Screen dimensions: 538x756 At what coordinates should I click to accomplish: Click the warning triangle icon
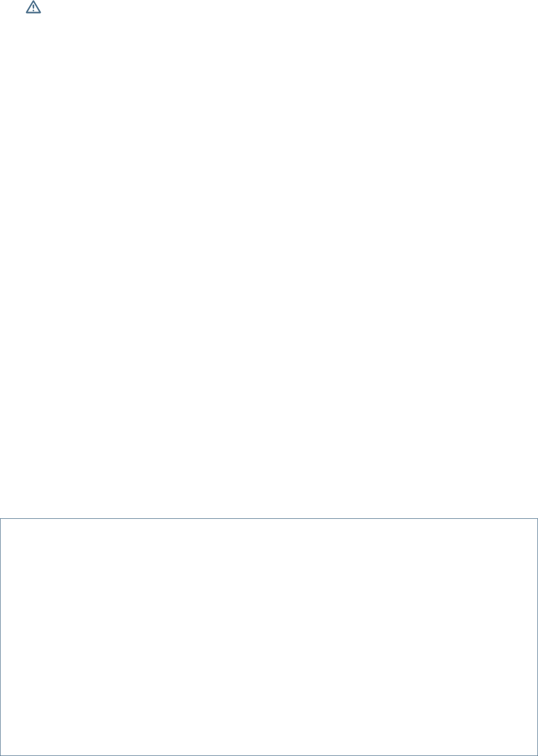click(x=34, y=7)
